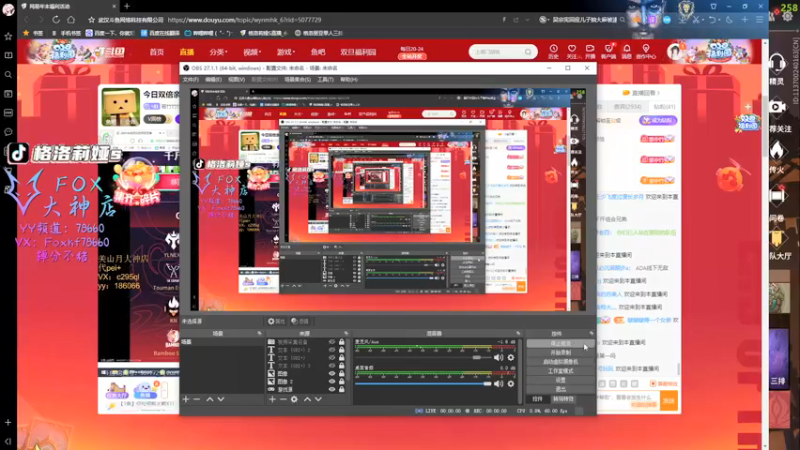
Task: Click 工作室模式 in OBS controls
Action: point(560,371)
